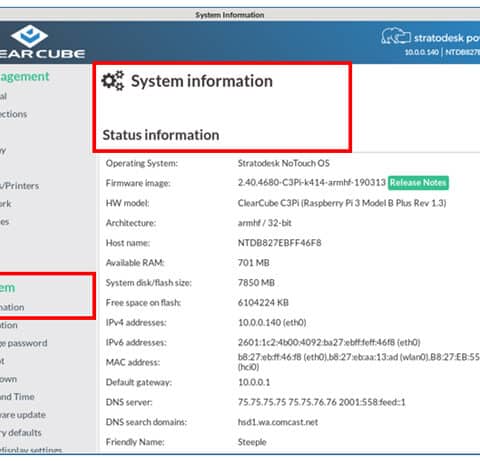Select gateway value 10.0.0.1
Image resolution: width=480 pixels, height=461 pixels.
click(x=254, y=382)
